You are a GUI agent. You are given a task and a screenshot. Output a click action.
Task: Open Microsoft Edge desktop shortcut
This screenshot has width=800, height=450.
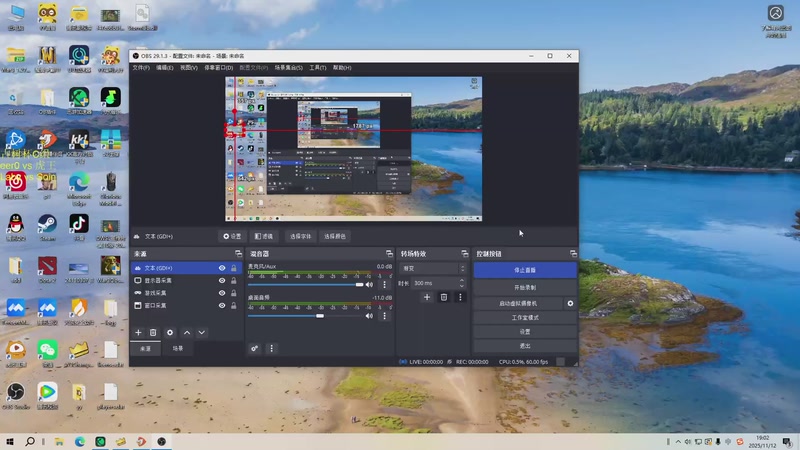79,189
